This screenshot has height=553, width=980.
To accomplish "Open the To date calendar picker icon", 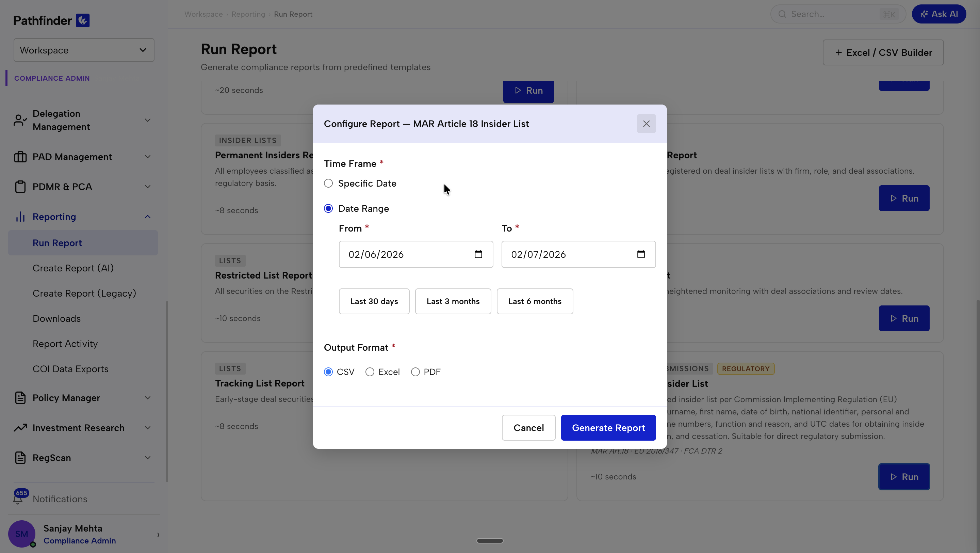I will pos(641,254).
